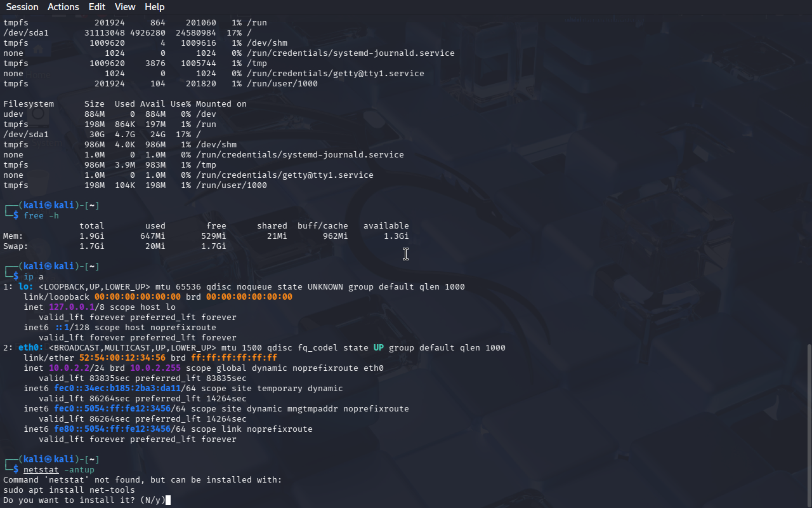
Task: Click the 'sudo apt install net-tools' line
Action: (x=69, y=490)
